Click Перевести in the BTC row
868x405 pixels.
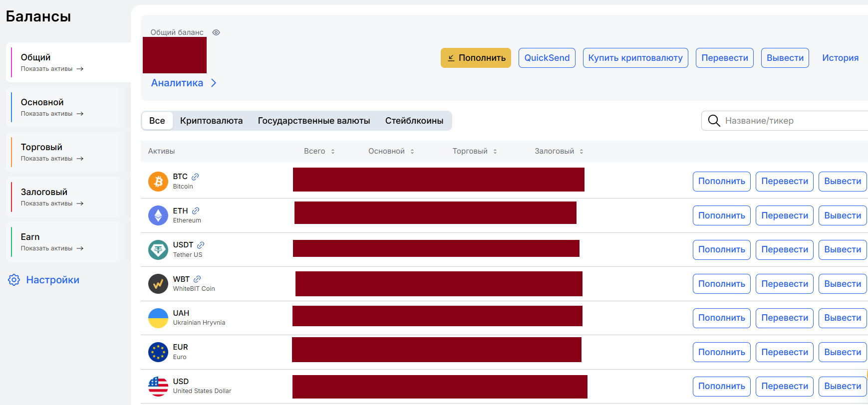click(785, 182)
